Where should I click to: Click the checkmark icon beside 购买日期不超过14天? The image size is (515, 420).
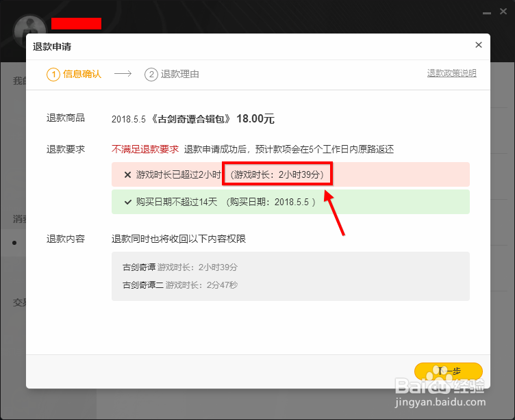coord(128,202)
